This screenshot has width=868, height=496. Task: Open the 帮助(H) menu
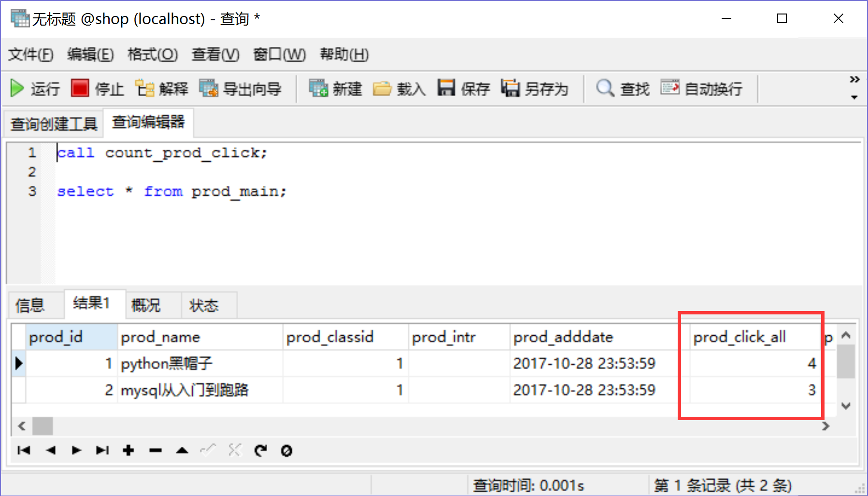(x=344, y=54)
